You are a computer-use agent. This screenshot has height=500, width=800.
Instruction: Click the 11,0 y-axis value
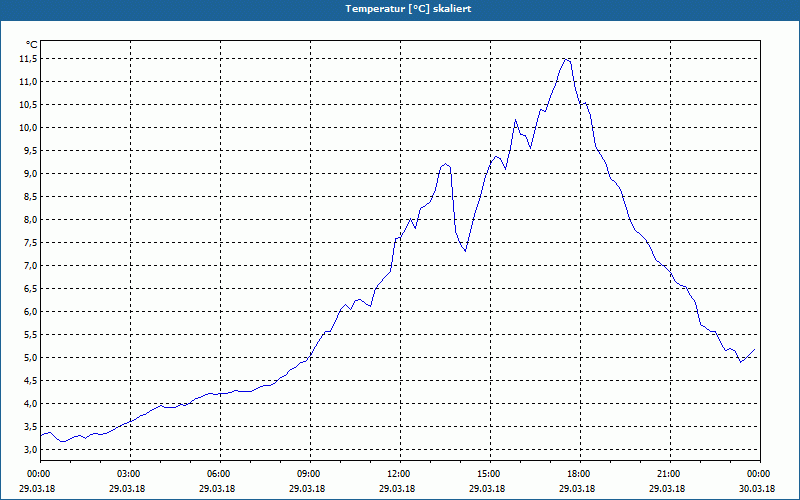pos(28,82)
